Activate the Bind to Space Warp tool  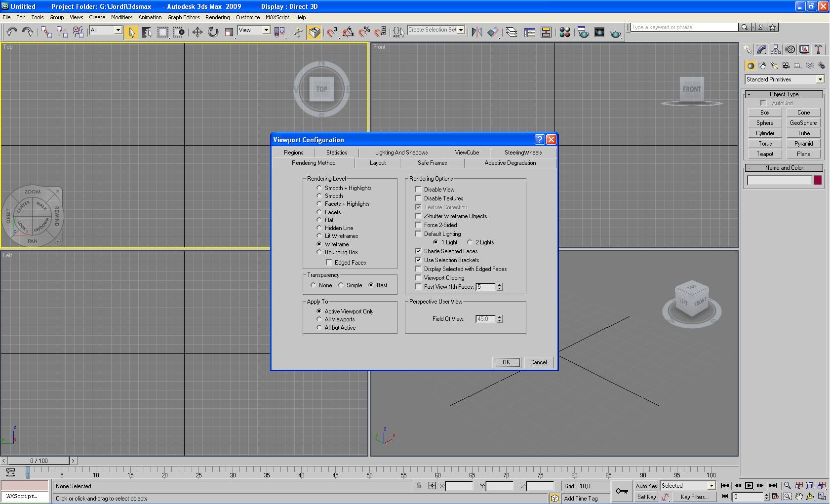tap(78, 32)
